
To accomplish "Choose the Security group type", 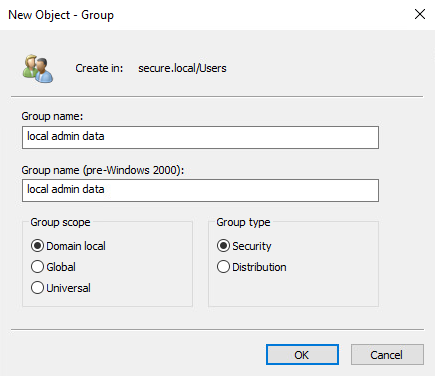I will 223,246.
